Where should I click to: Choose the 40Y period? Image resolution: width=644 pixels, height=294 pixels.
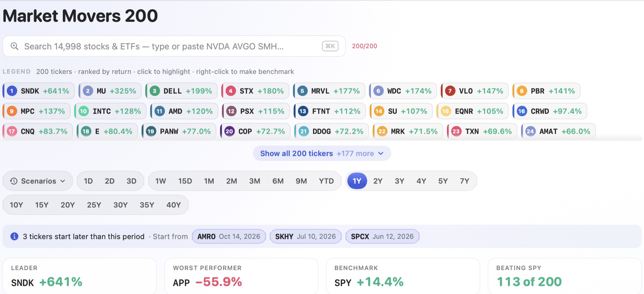pyautogui.click(x=174, y=205)
